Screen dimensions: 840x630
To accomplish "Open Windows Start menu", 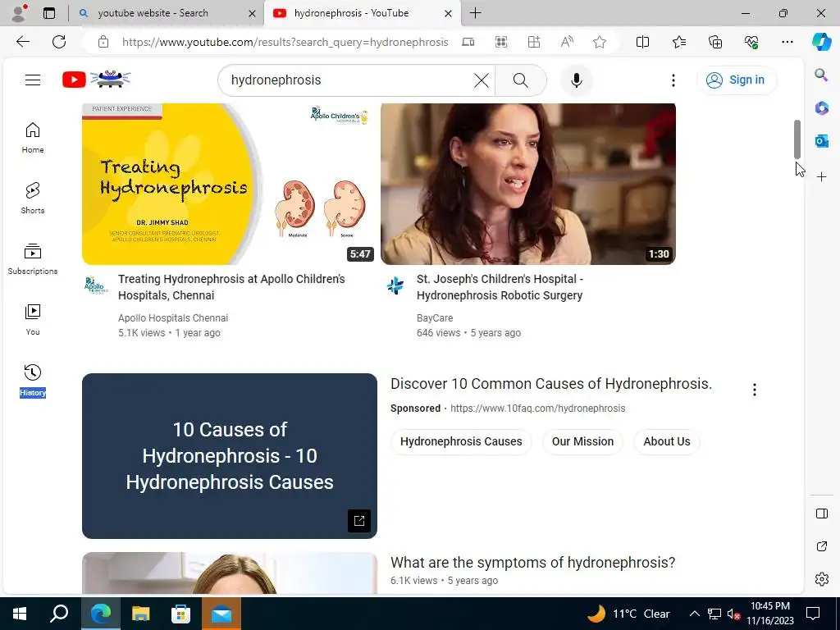I will [x=20, y=614].
